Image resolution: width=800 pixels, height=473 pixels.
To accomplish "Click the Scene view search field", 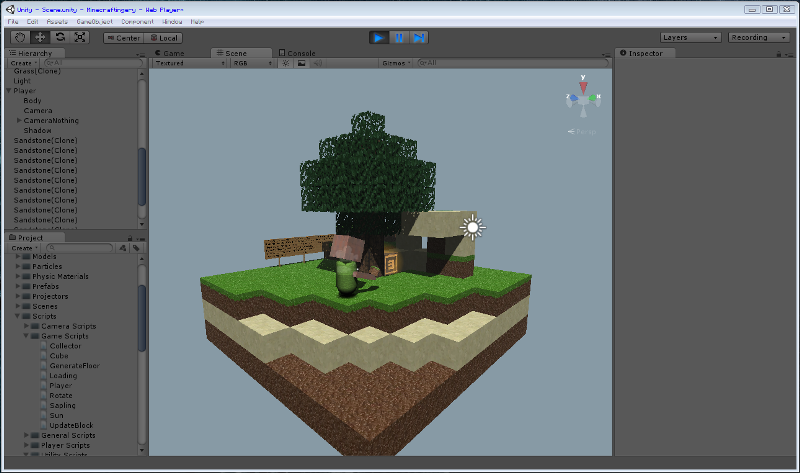I will 513,63.
